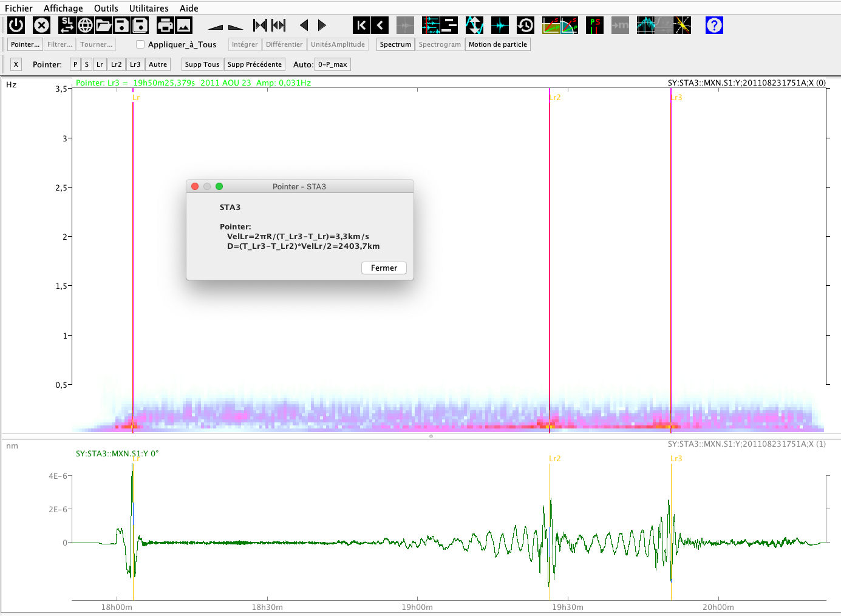Open the Affichage menu

tap(63, 8)
